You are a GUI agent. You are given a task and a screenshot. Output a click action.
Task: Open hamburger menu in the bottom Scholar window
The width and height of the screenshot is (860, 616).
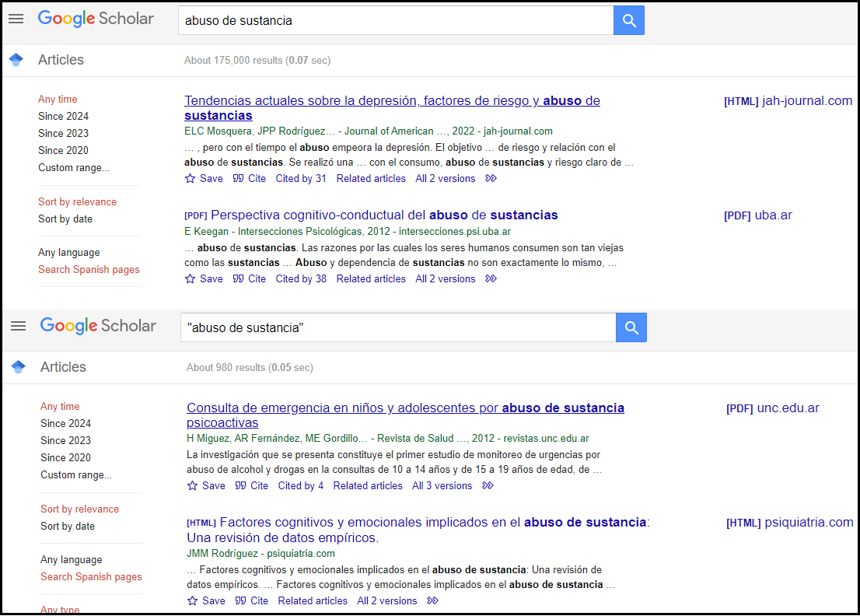(18, 327)
